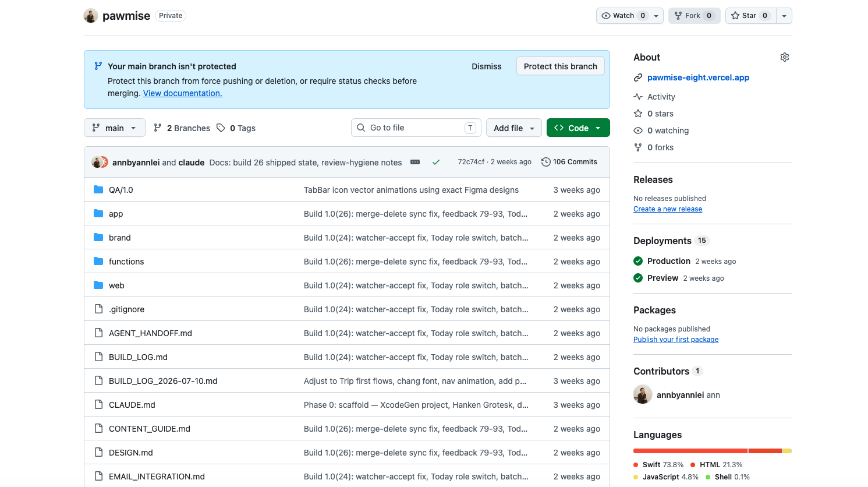Click the AGENT_HANDOFF.md file icon
The width and height of the screenshot is (868, 487).
(98, 333)
